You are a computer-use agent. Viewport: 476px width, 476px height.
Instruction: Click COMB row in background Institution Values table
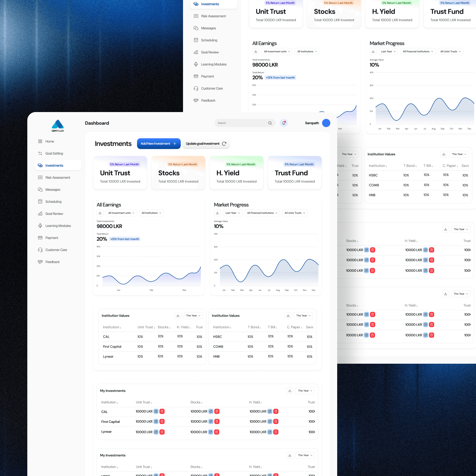click(418, 185)
